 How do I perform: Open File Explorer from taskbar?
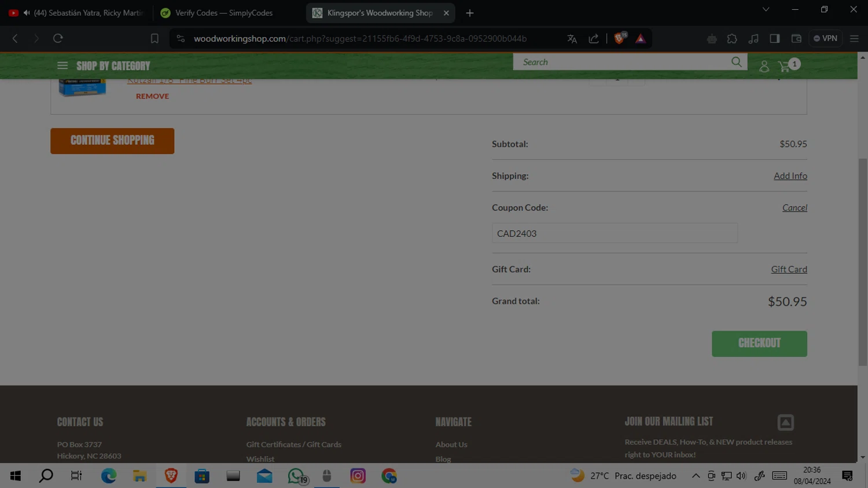pyautogui.click(x=139, y=476)
